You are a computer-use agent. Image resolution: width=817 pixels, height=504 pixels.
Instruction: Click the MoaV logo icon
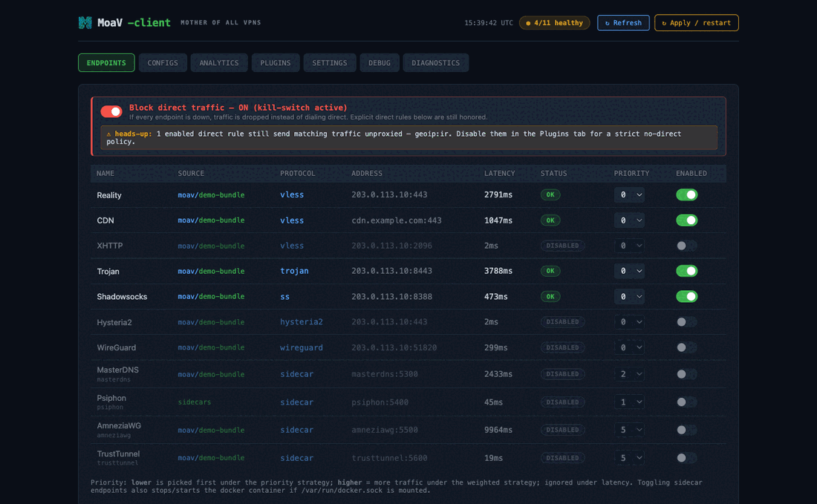pos(85,22)
